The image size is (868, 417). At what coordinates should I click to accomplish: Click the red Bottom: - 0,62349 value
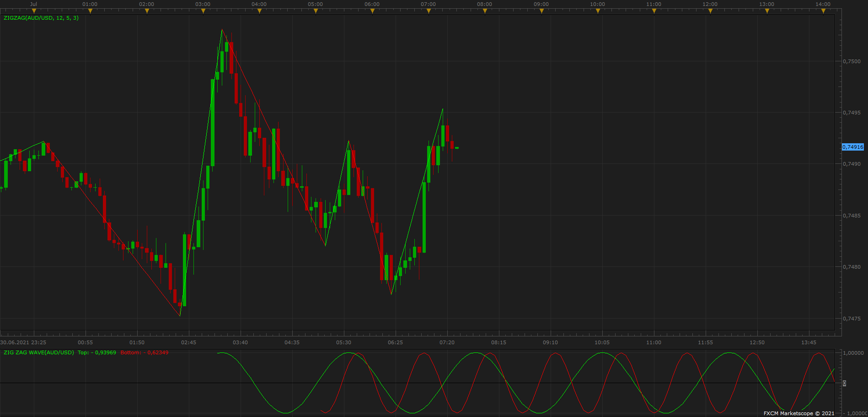(145, 352)
